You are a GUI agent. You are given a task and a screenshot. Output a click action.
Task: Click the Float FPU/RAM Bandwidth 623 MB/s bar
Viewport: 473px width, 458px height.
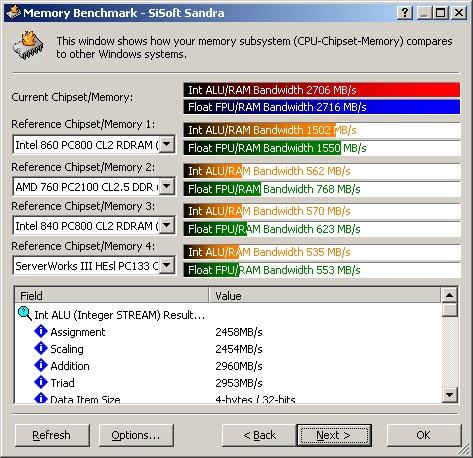[322, 229]
